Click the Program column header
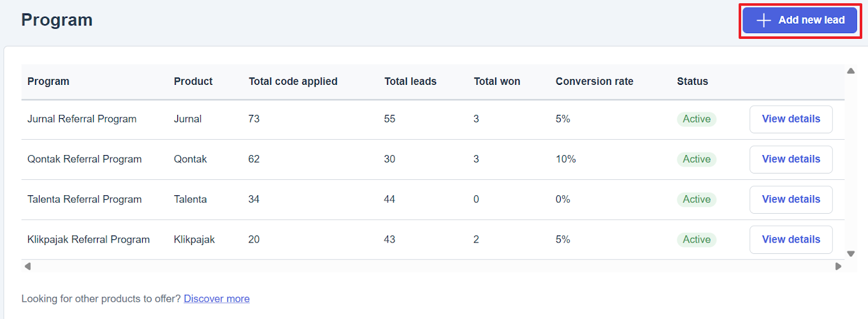The image size is (868, 319). pos(48,82)
